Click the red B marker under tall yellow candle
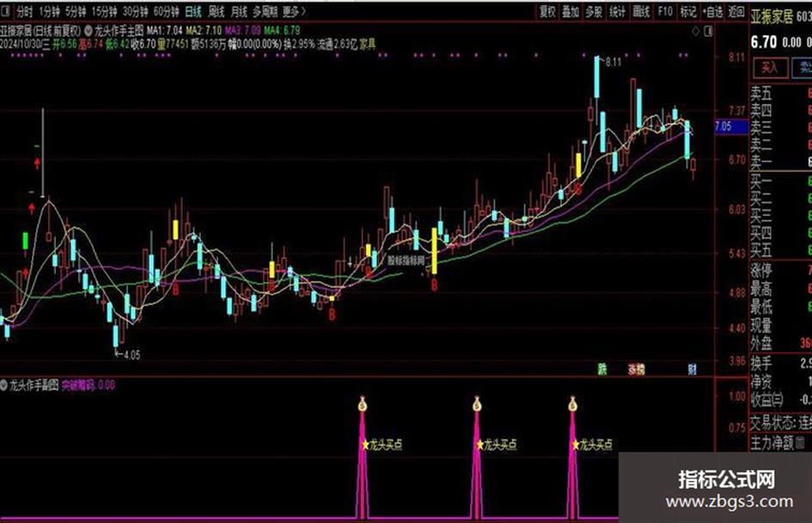Image resolution: width=812 pixels, height=523 pixels. [434, 284]
